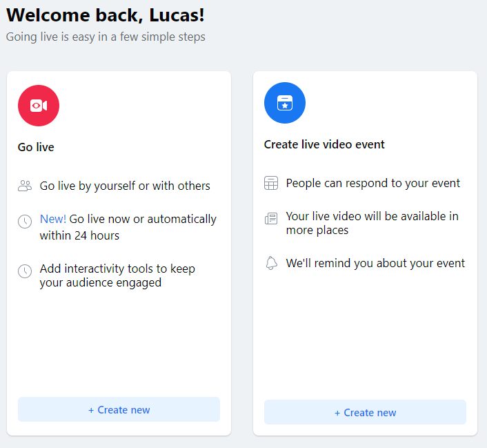Viewport: 487px width, 448px height.
Task: Click Add interactivity tools to keep audience engaged
Action: pyautogui.click(x=117, y=275)
